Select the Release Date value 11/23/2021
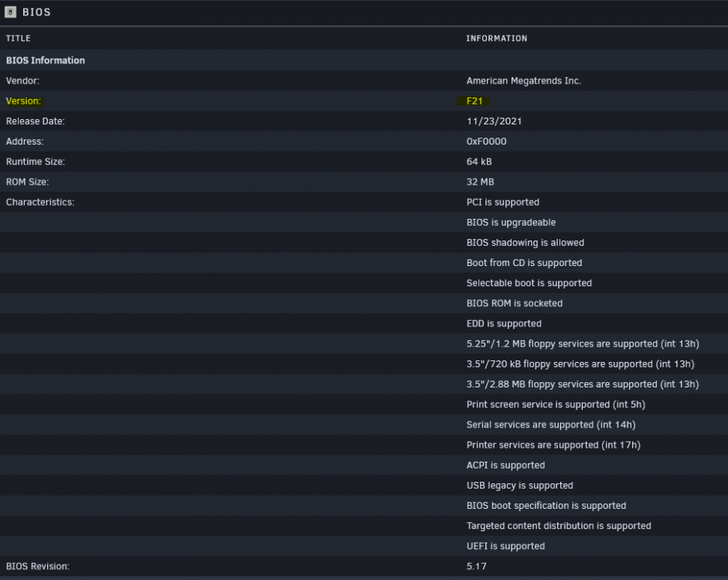The width and height of the screenshot is (728, 580). click(x=494, y=121)
